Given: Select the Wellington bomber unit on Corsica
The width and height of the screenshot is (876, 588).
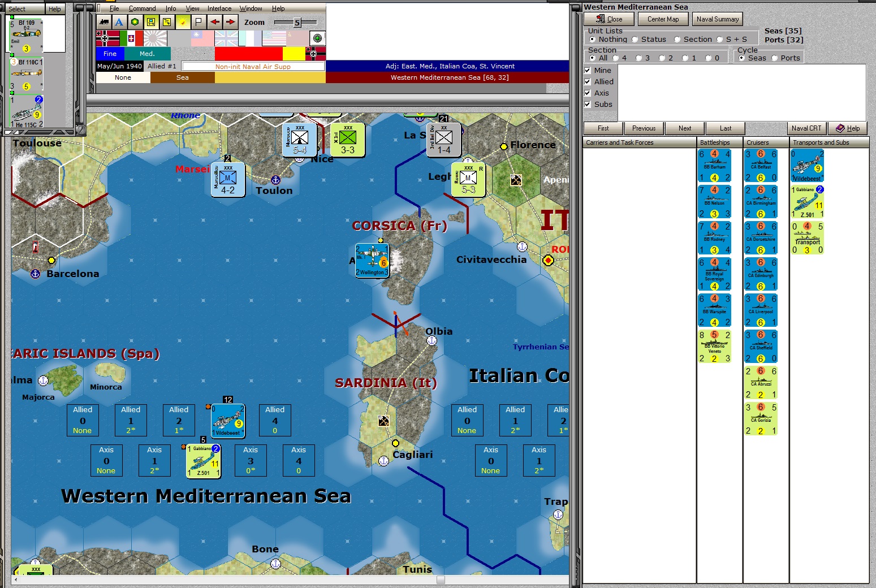Looking at the screenshot, I should tap(372, 260).
